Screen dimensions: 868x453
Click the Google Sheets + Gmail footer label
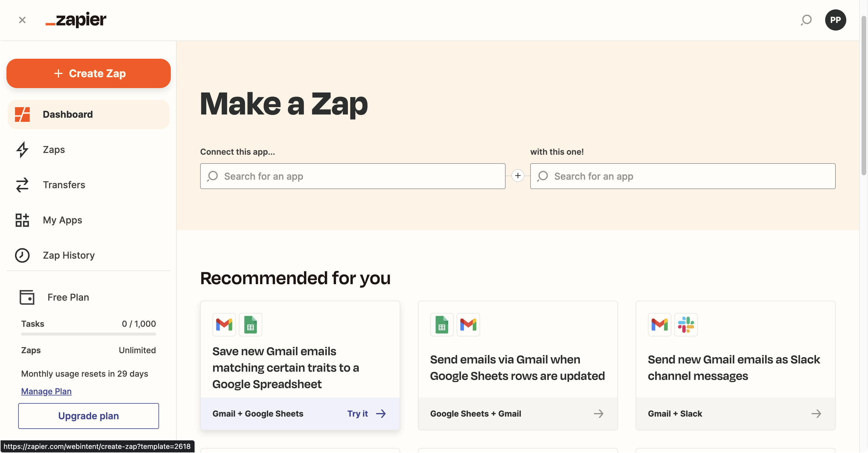pos(475,414)
